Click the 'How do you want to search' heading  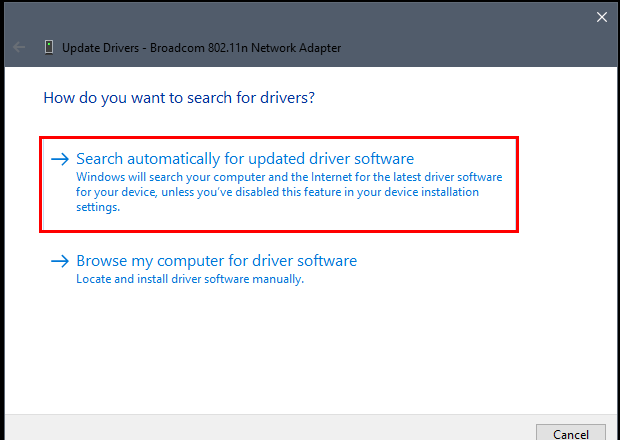click(179, 98)
